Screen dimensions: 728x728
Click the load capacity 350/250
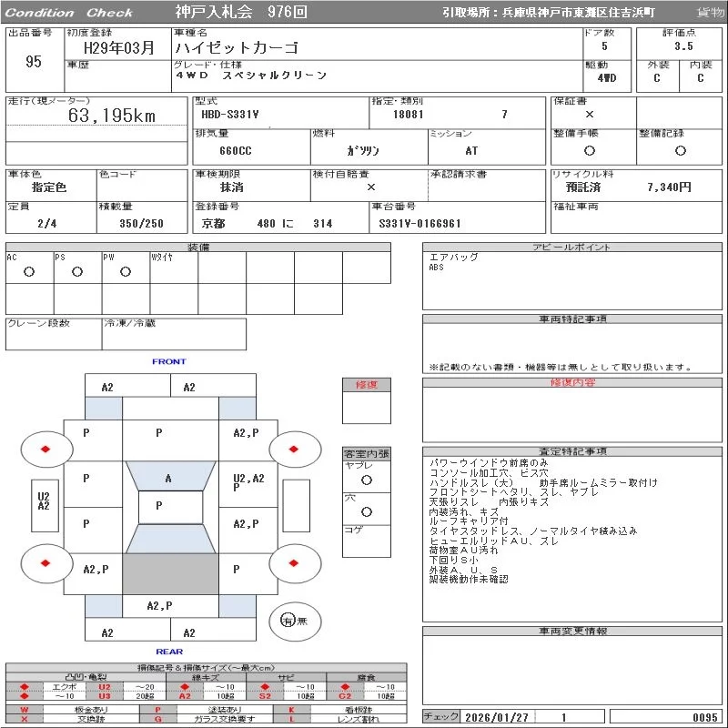click(x=142, y=223)
